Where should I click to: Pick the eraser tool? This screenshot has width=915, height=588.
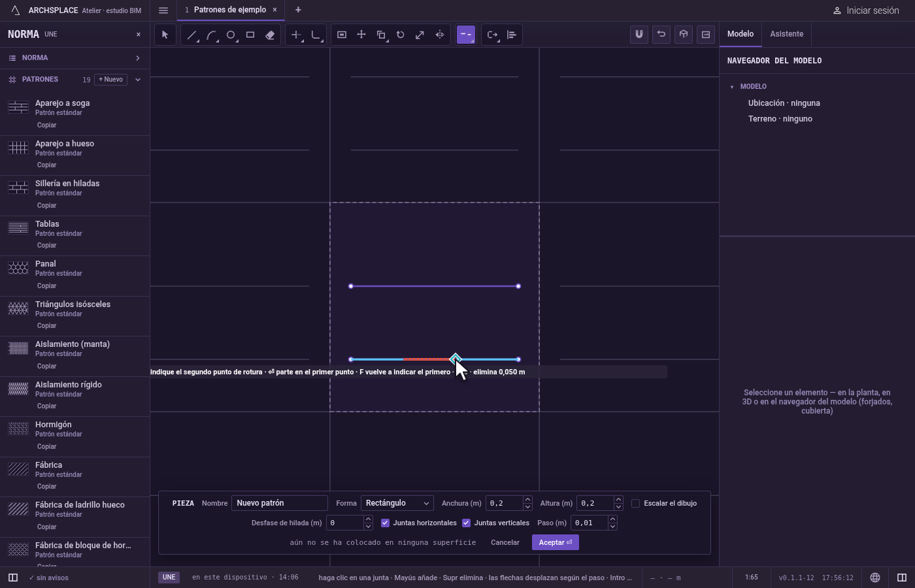270,35
